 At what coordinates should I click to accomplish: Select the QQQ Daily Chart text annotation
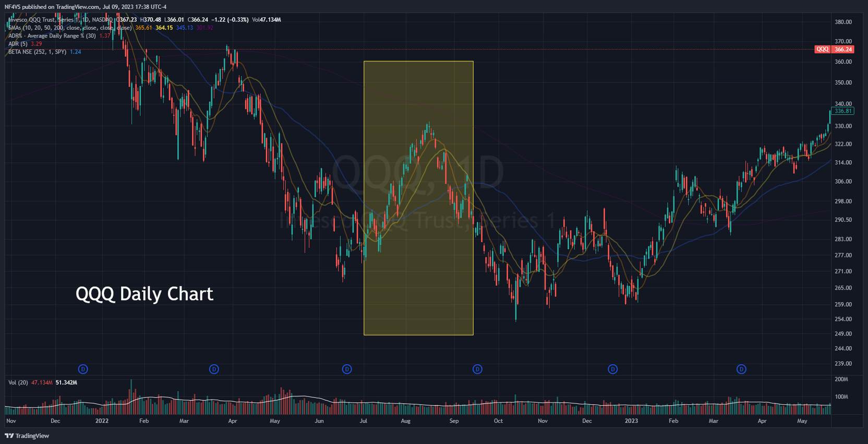(144, 294)
